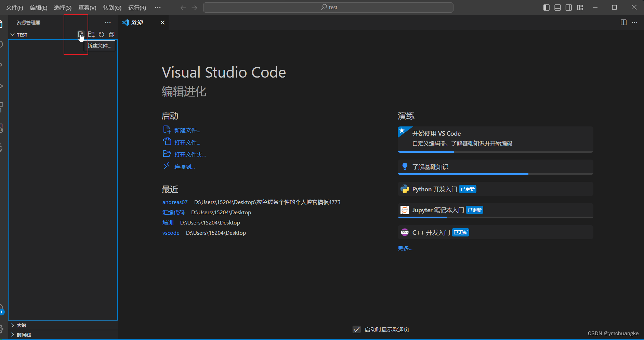Click the New File icon in explorer
644x340 pixels.
point(80,35)
